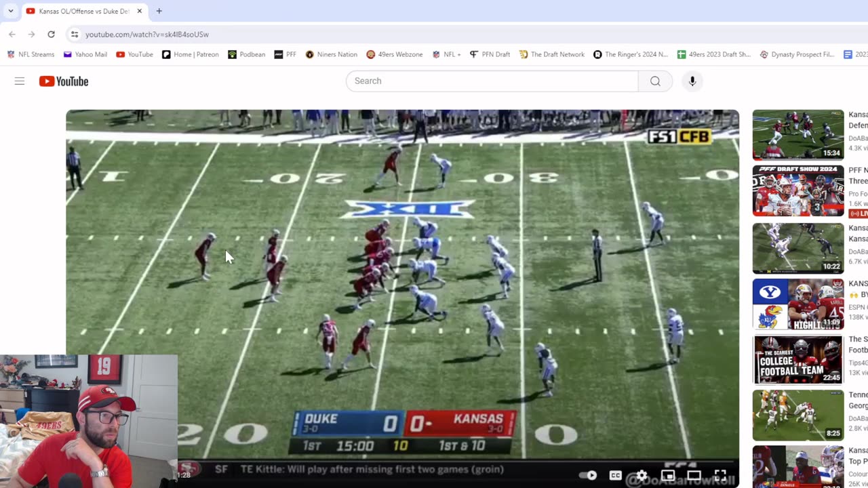
Task: Open the video settings gear
Action: click(x=642, y=475)
